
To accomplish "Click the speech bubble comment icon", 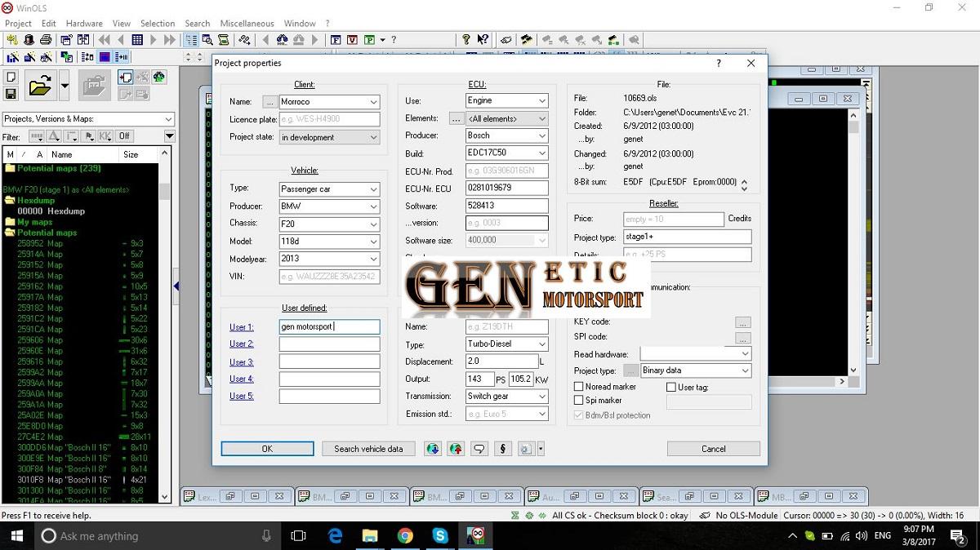I will pos(480,449).
